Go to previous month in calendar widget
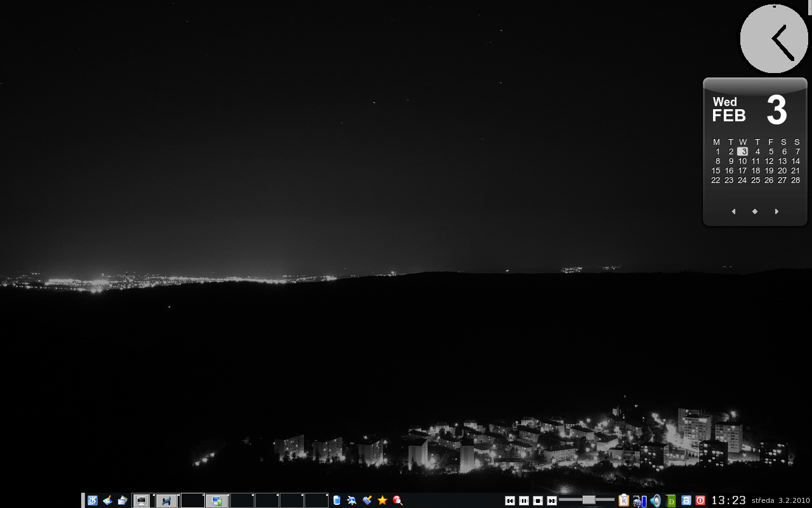812x508 pixels. [733, 211]
